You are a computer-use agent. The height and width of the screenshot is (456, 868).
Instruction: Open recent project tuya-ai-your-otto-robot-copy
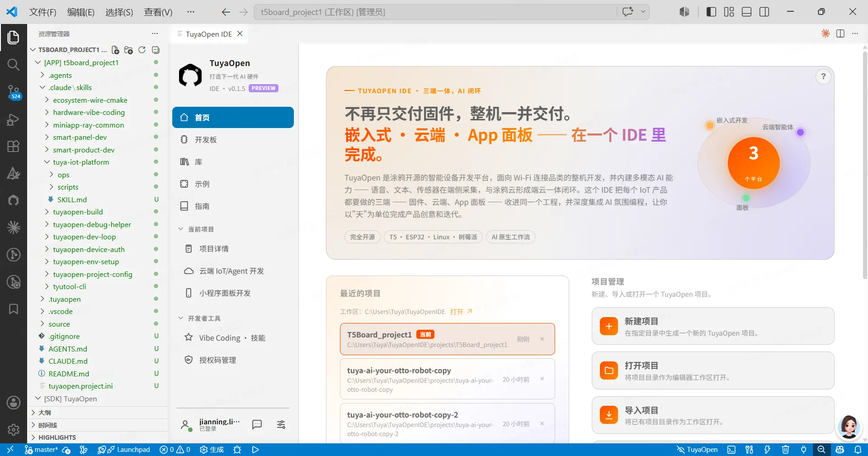point(447,379)
